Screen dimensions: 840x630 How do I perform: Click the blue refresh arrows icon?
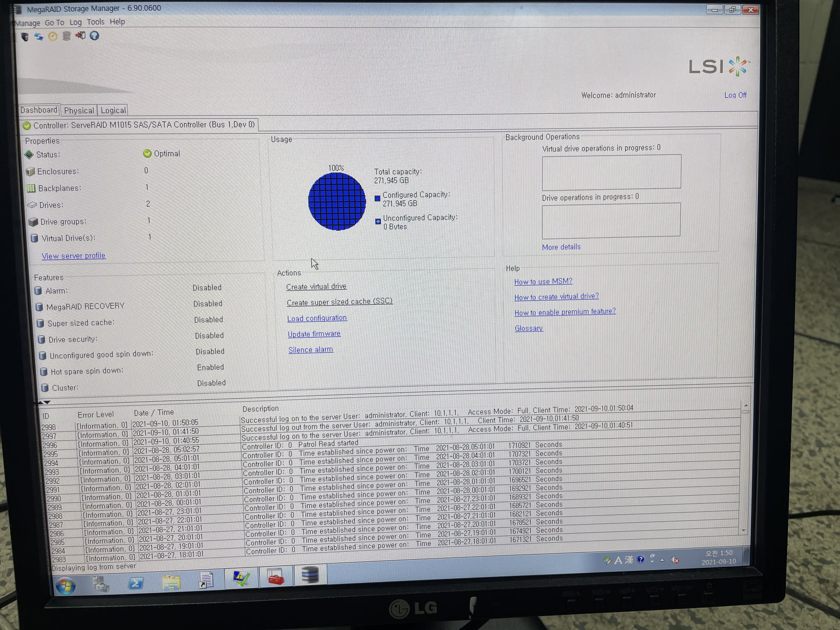pos(39,37)
